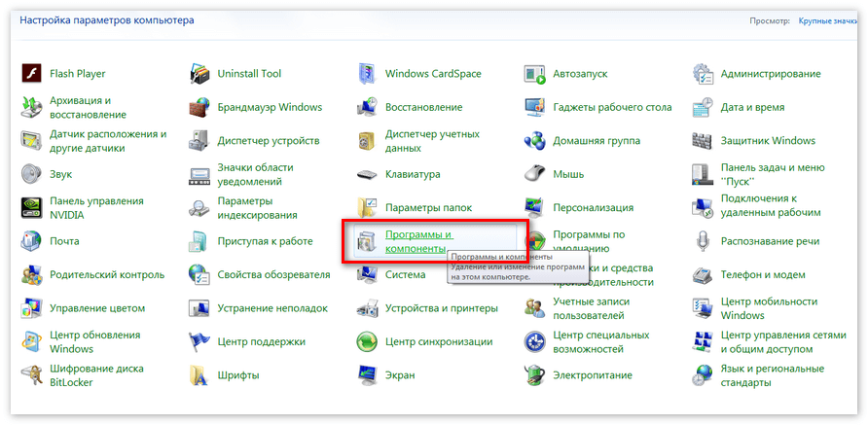
Task: Click the Дата и время calendar icon
Action: tap(704, 107)
